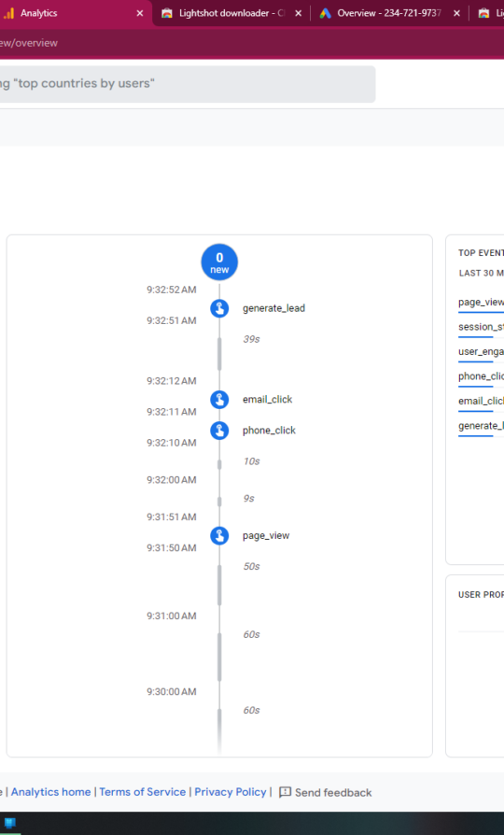Click the 39s gap segment on timeline

pos(219,354)
